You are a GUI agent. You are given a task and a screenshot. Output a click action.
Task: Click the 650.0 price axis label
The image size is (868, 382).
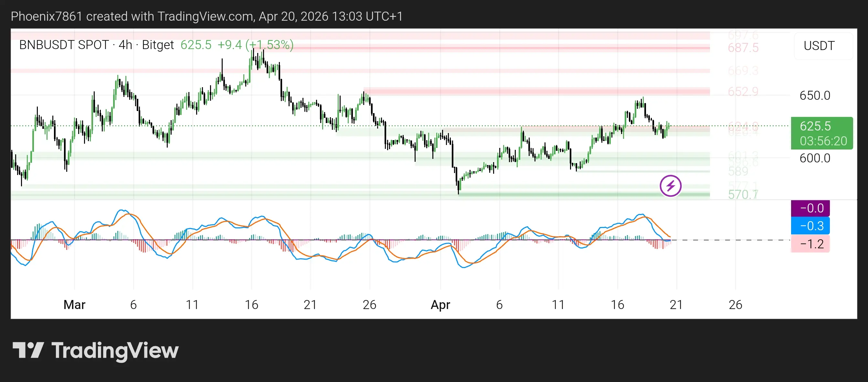pyautogui.click(x=815, y=96)
